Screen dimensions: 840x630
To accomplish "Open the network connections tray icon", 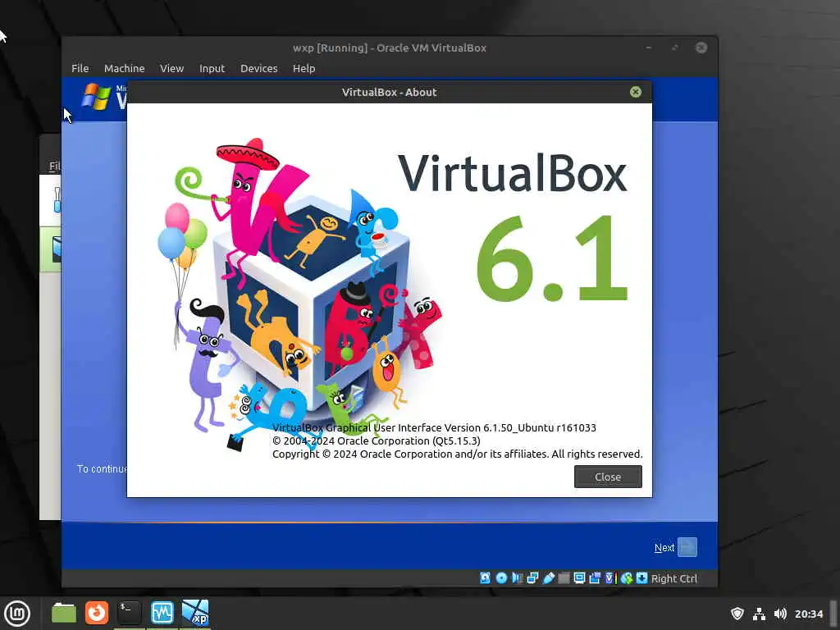I will pos(759,614).
